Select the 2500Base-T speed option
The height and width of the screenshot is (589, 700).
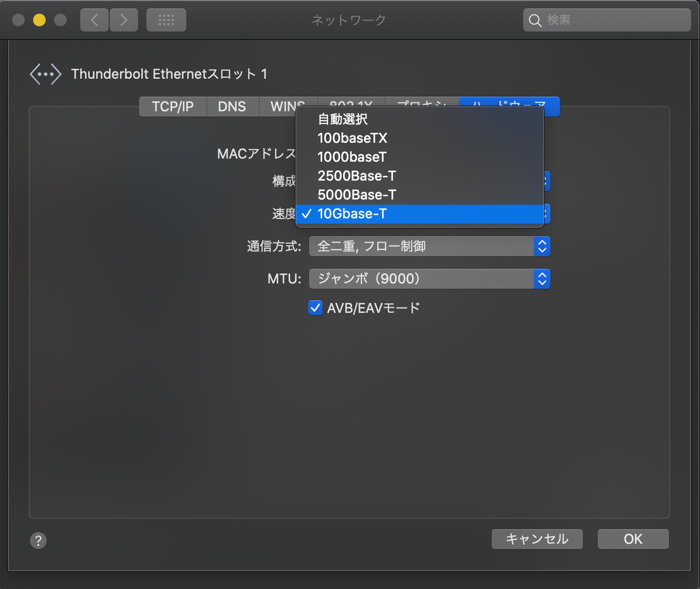[x=356, y=176]
